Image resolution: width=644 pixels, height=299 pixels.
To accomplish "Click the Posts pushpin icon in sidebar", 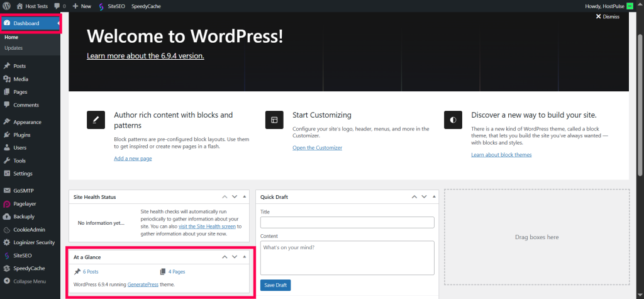I will tap(7, 66).
